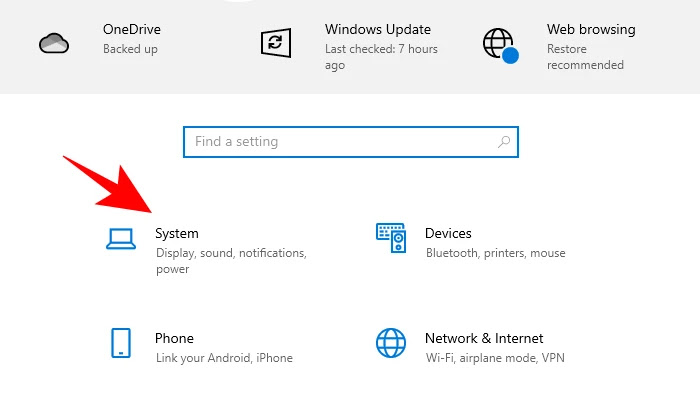Viewport: 700px width, 408px height.
Task: Click the 'Backed up' status text
Action: pyautogui.click(x=130, y=49)
